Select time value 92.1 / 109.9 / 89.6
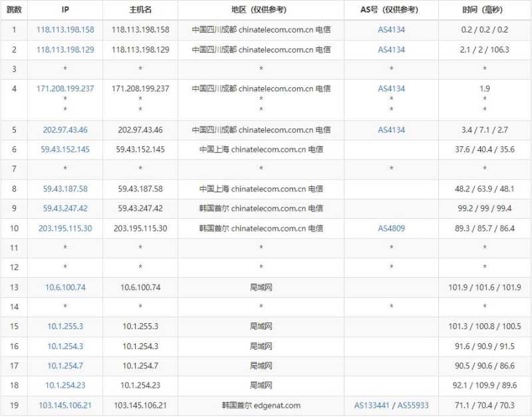Screen dimensions: 532x417 (485, 386)
